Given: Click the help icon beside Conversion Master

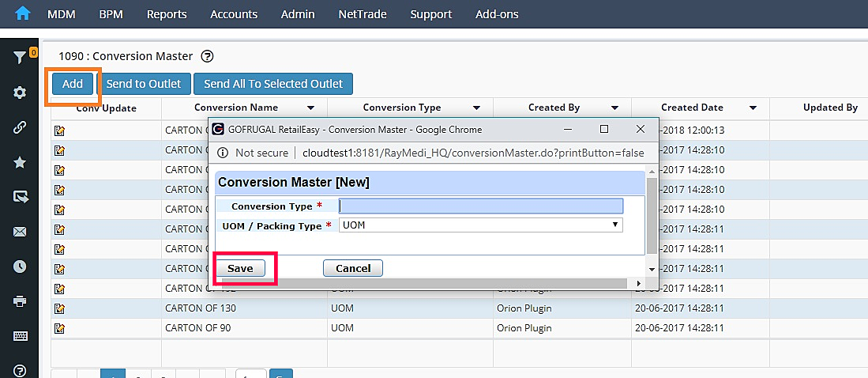Looking at the screenshot, I should [208, 56].
